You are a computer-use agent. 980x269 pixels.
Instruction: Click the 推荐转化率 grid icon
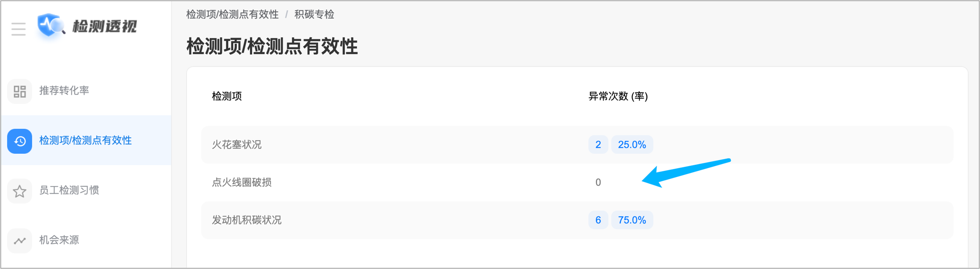pos(20,91)
